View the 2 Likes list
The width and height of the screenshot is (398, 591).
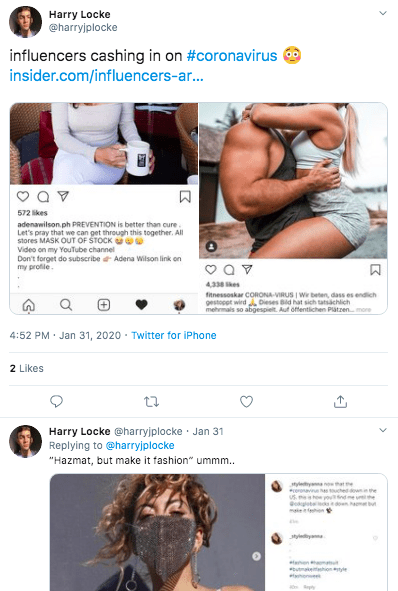[26, 368]
